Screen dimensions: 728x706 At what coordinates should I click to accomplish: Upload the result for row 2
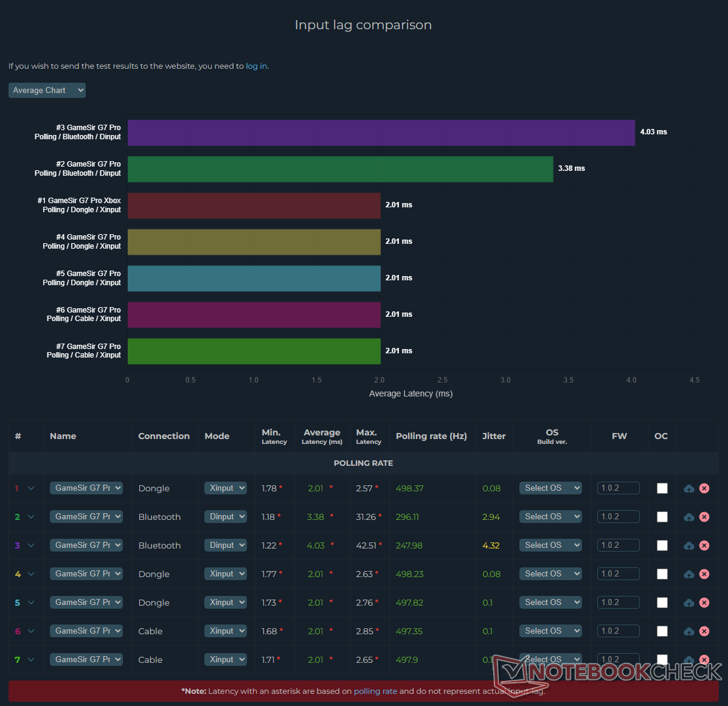689,517
